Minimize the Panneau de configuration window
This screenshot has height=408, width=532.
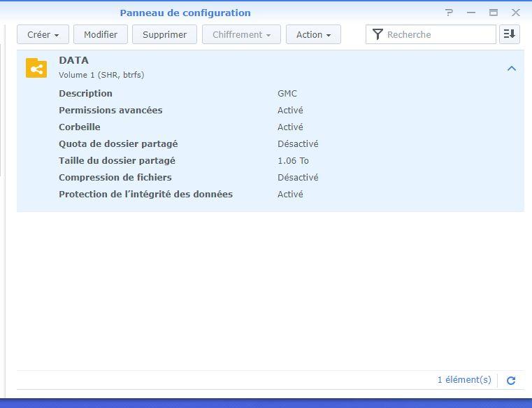471,13
